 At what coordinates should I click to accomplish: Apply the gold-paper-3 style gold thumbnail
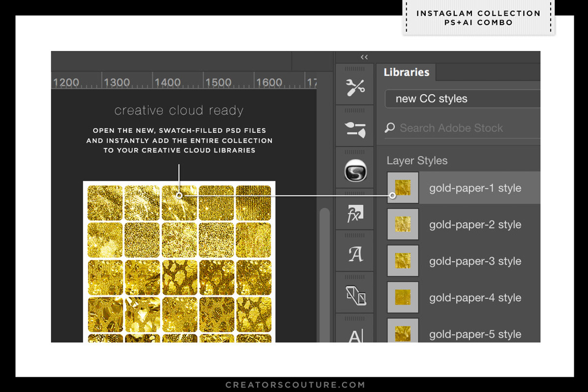pos(403,261)
